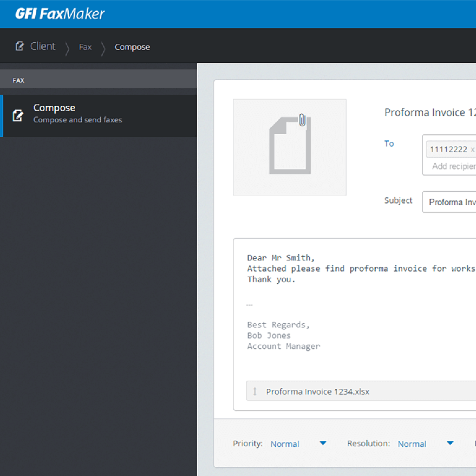Click in the message body at Dear Mr Smith

click(281, 258)
